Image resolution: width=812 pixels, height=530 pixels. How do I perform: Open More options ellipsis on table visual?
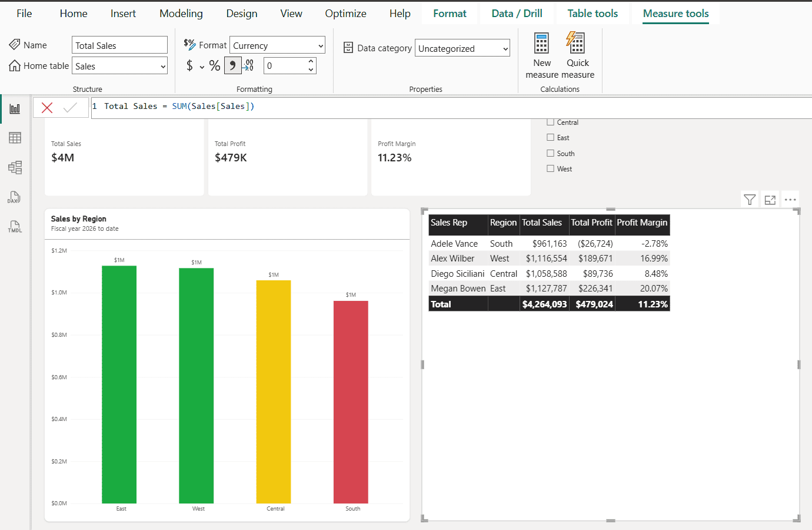click(x=790, y=200)
